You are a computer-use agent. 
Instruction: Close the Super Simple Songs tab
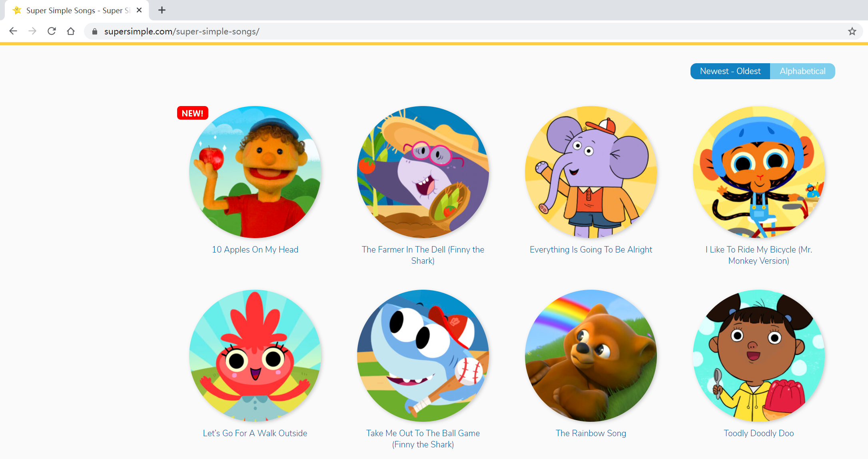coord(139,10)
